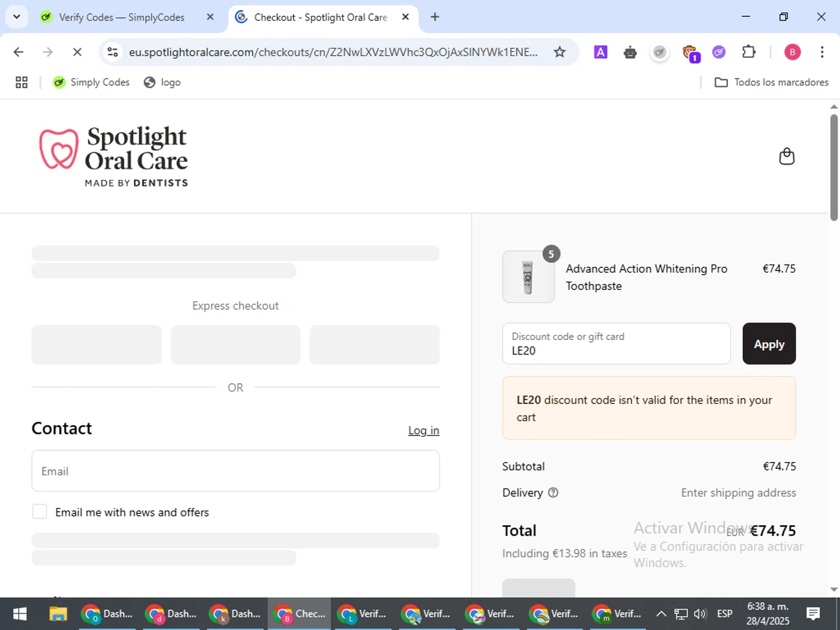Open the volume control in system tray

[x=700, y=614]
